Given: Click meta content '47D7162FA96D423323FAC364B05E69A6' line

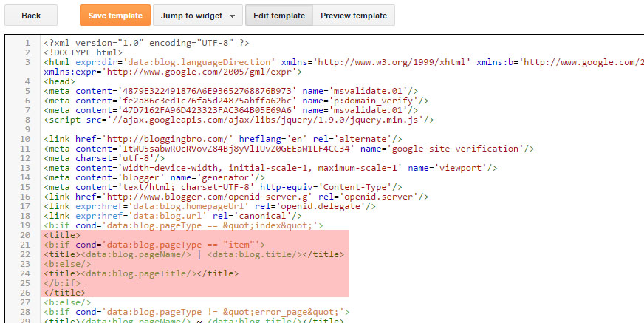Looking at the screenshot, I should (231, 110).
